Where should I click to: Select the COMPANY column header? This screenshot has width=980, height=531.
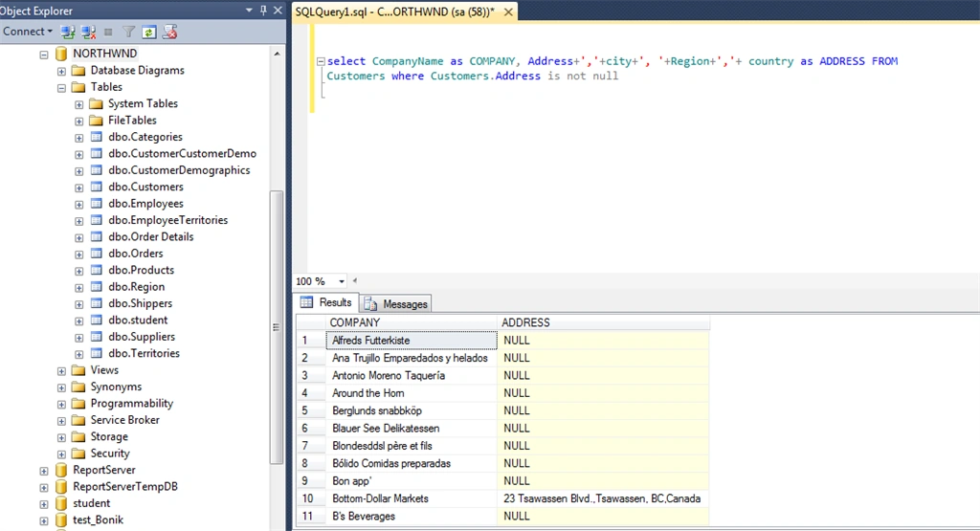tap(412, 322)
